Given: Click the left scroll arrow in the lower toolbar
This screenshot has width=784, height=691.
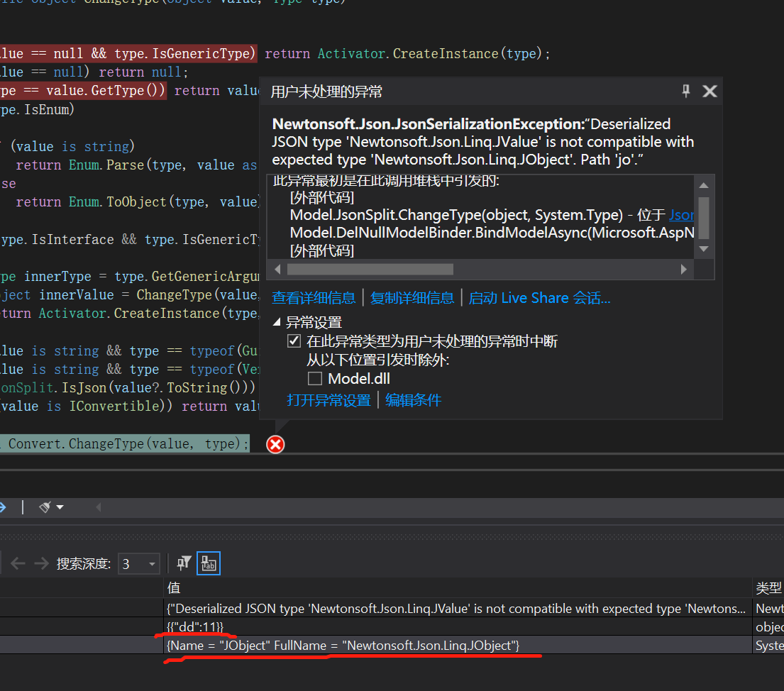Looking at the screenshot, I should click(98, 507).
